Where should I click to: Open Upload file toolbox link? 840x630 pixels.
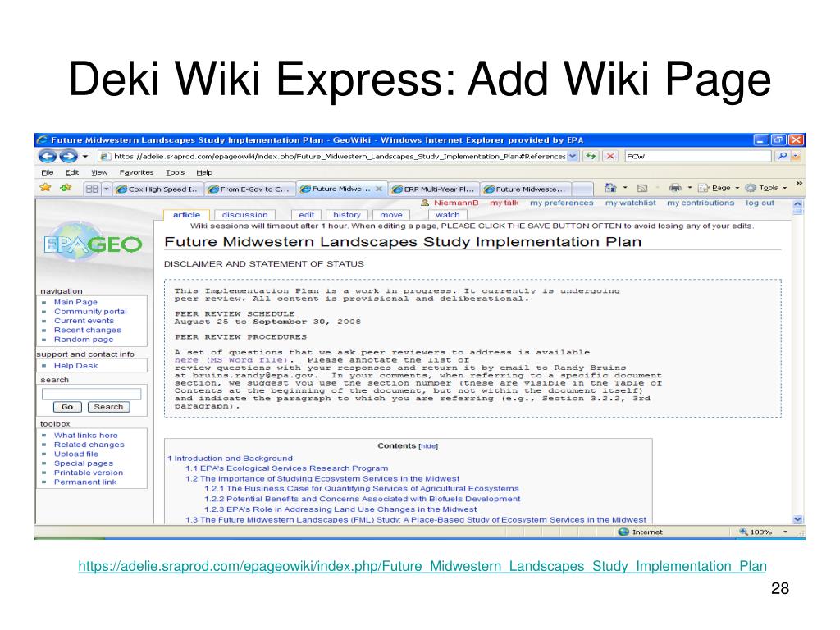[x=75, y=454]
